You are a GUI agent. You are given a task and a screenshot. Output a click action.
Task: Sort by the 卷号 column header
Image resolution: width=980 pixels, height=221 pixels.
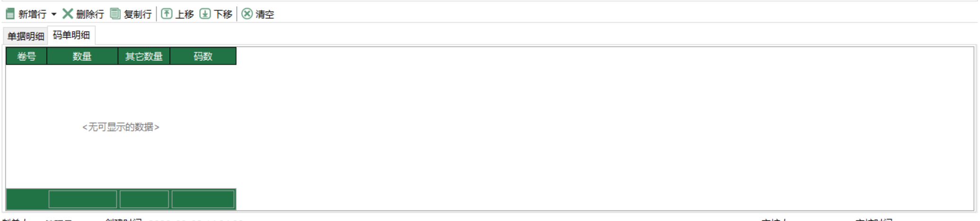click(x=27, y=56)
